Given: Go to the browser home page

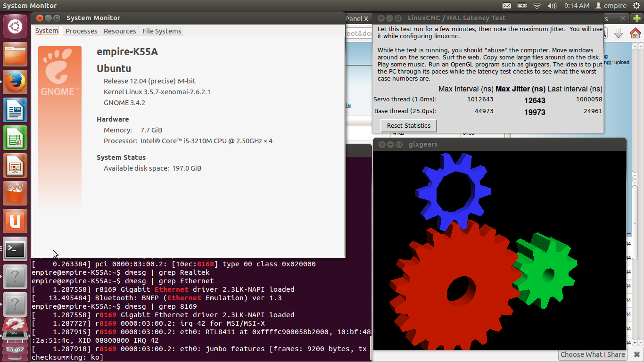Looking at the screenshot, I should [x=636, y=33].
